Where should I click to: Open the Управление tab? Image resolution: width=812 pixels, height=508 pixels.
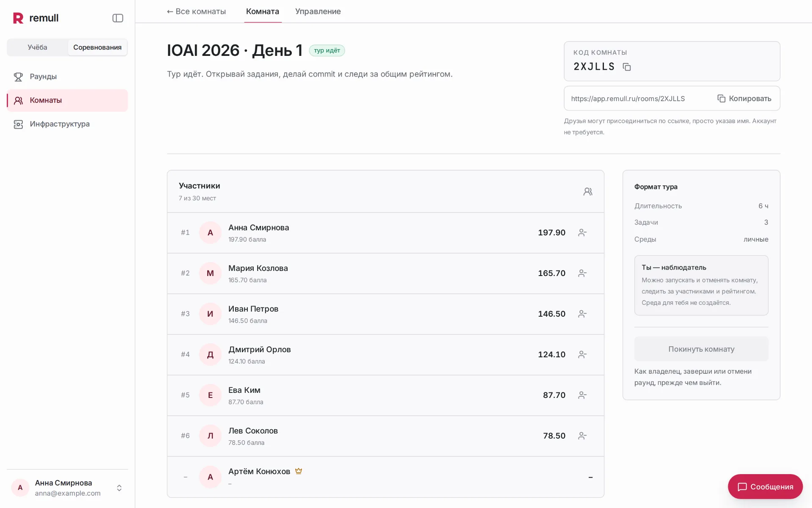pyautogui.click(x=318, y=11)
